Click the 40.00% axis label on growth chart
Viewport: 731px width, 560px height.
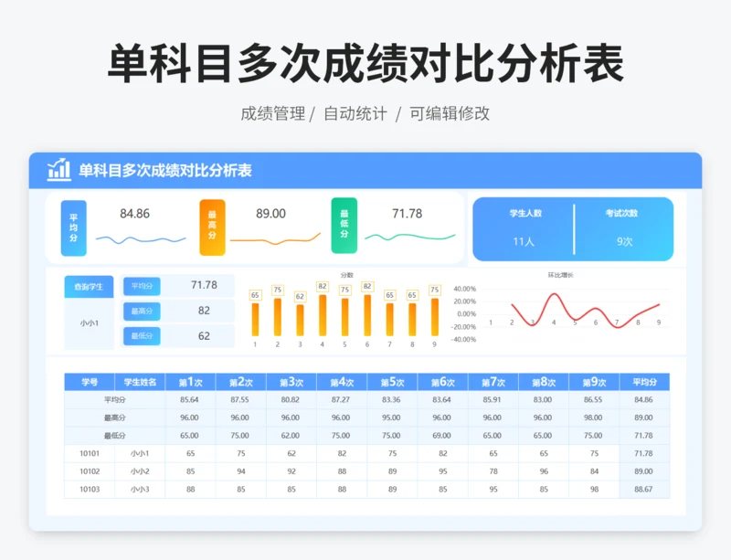coord(465,289)
